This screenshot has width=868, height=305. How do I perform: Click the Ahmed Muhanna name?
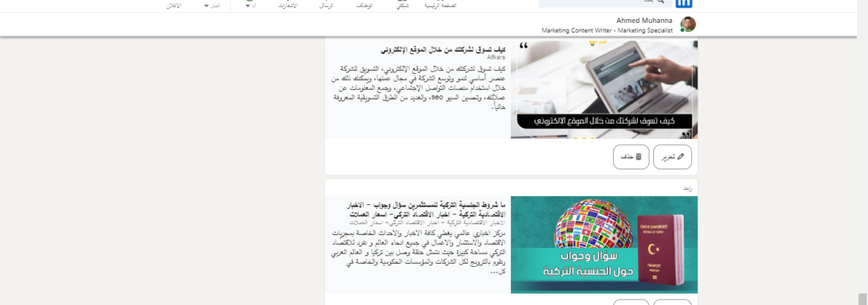[x=646, y=21]
